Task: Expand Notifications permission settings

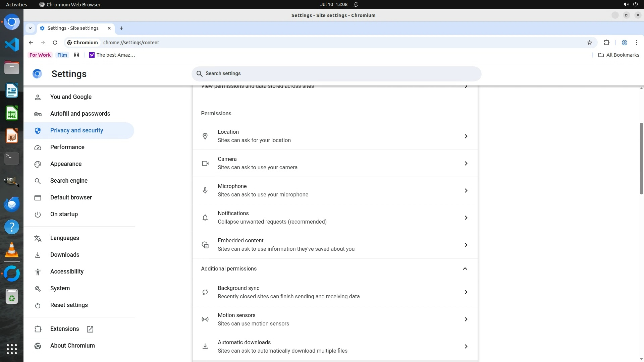Action: click(334, 218)
